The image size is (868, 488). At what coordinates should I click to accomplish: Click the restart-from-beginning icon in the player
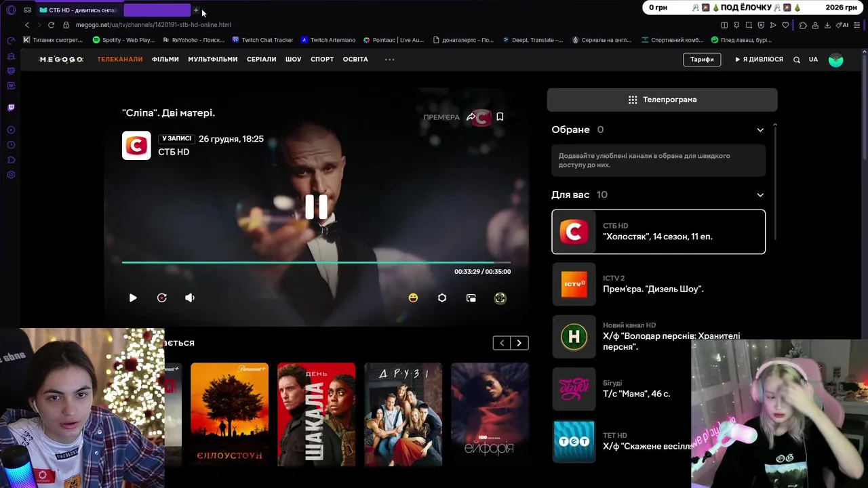[x=161, y=298]
